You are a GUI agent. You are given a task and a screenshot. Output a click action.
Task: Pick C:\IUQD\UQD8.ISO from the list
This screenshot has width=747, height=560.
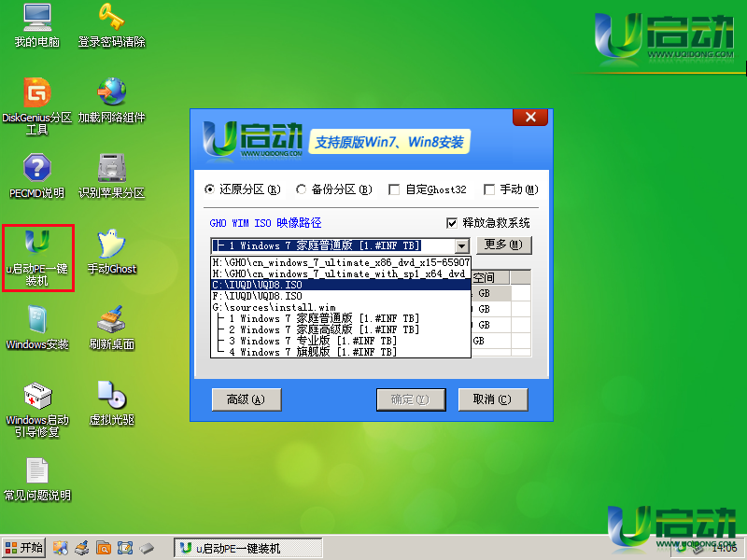point(341,285)
